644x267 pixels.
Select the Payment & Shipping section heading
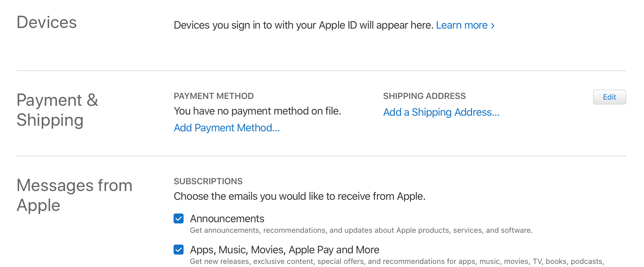(58, 110)
